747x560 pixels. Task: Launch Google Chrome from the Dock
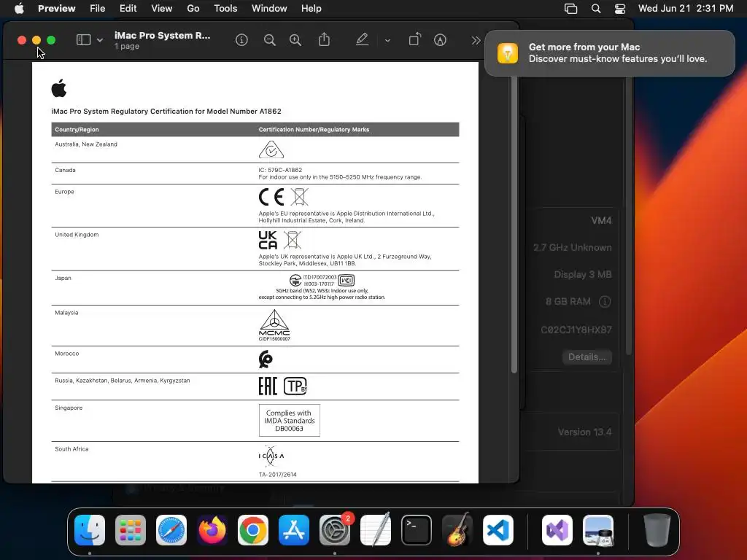point(253,530)
